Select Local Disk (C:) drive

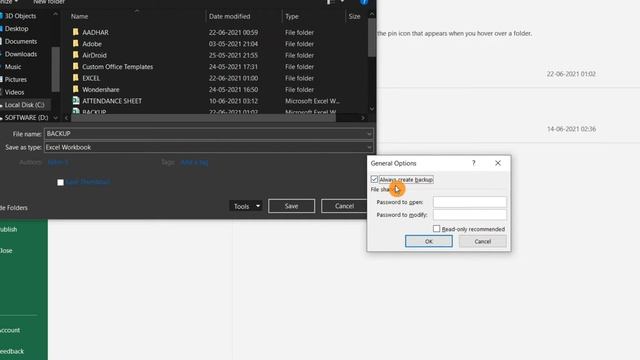point(24,105)
